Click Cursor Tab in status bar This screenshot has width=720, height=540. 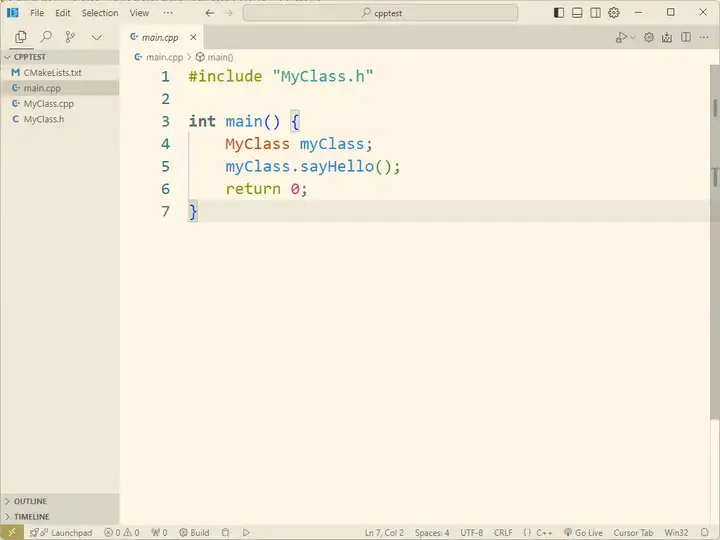click(633, 533)
